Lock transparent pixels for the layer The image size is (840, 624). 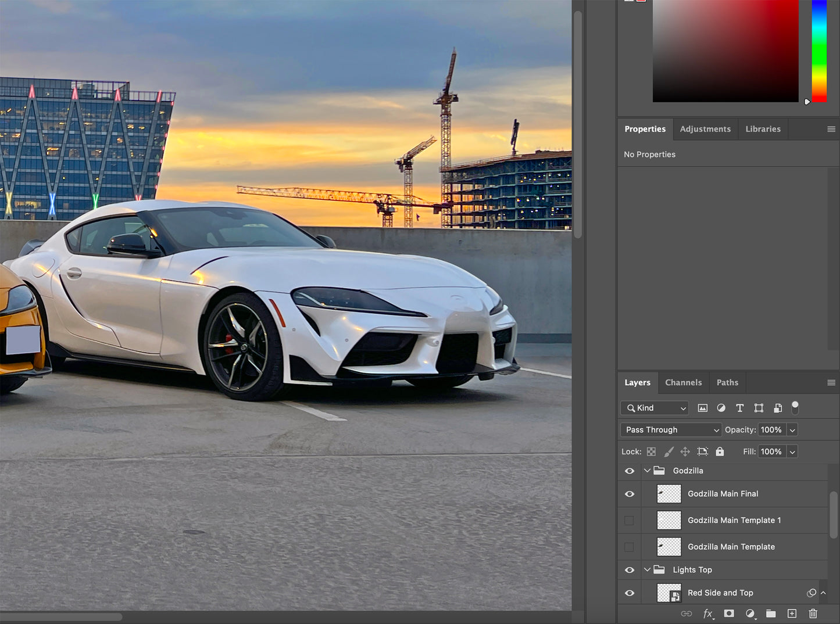(651, 451)
